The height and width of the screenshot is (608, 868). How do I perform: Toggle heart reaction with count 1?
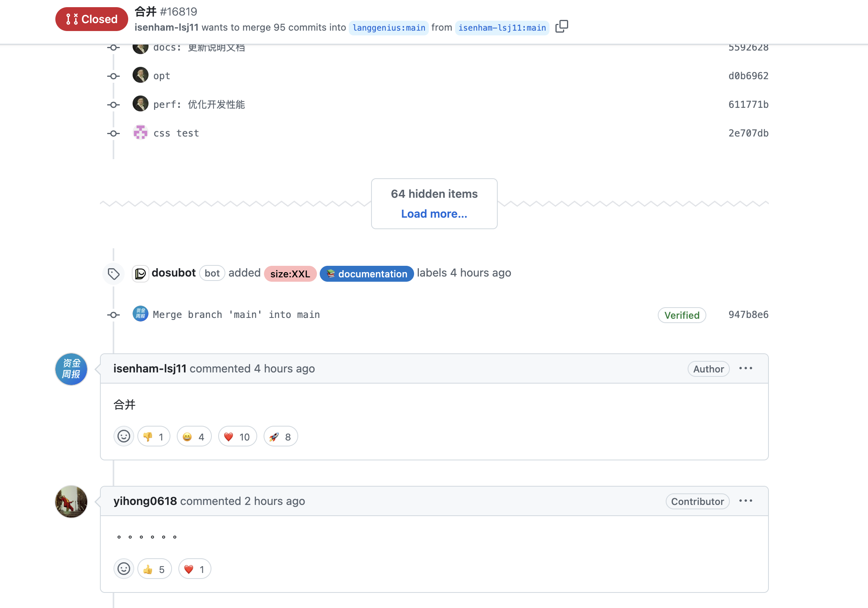pos(195,569)
